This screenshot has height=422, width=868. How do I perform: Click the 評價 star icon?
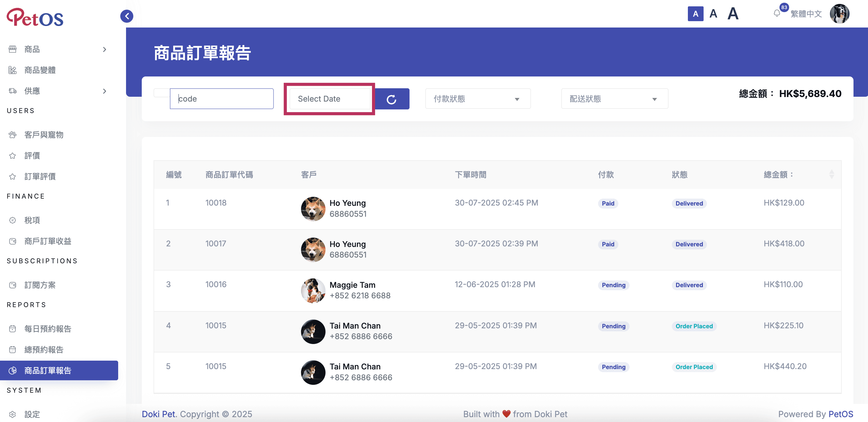point(12,156)
